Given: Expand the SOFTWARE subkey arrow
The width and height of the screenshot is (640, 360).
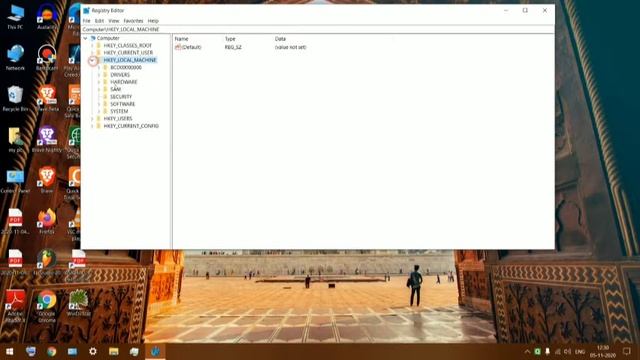Looking at the screenshot, I should coord(99,104).
